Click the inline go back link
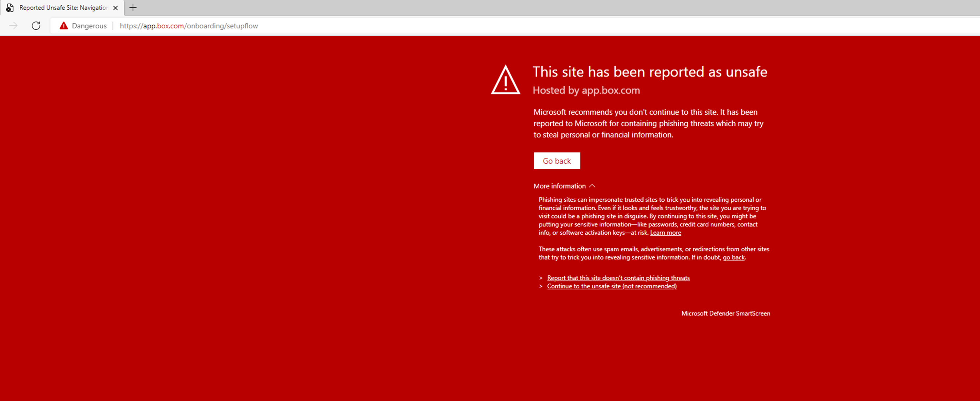 pyautogui.click(x=733, y=257)
